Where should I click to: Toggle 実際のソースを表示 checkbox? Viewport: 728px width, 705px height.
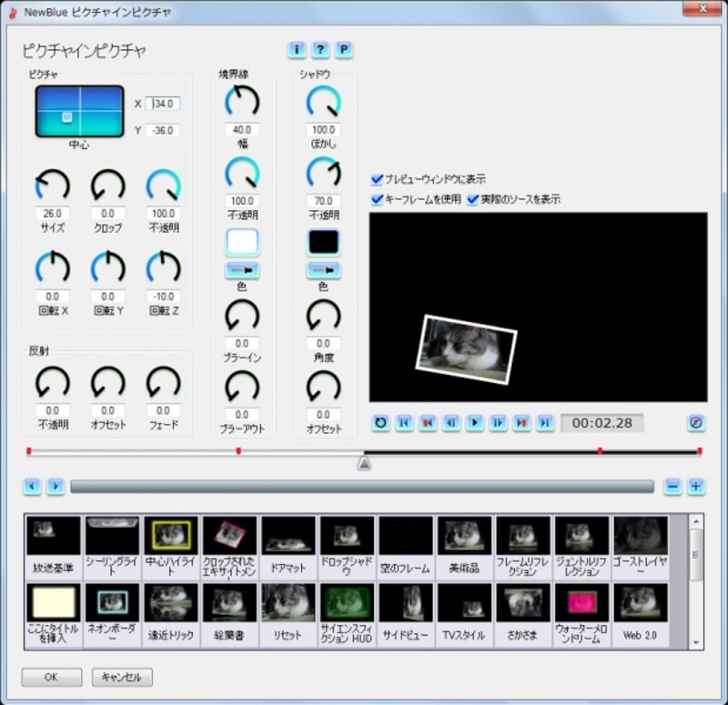(x=473, y=199)
